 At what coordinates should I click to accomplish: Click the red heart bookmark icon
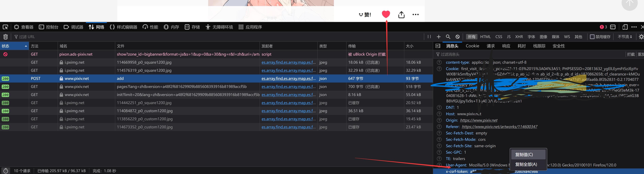click(x=386, y=14)
